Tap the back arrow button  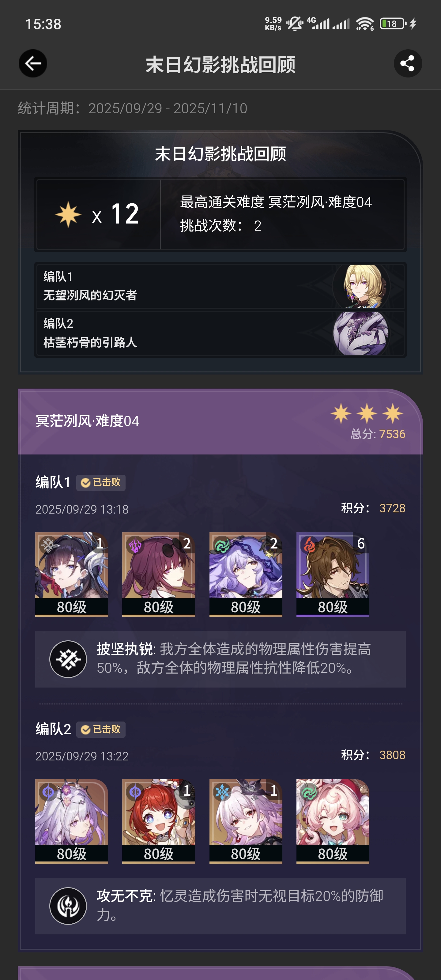click(x=33, y=63)
